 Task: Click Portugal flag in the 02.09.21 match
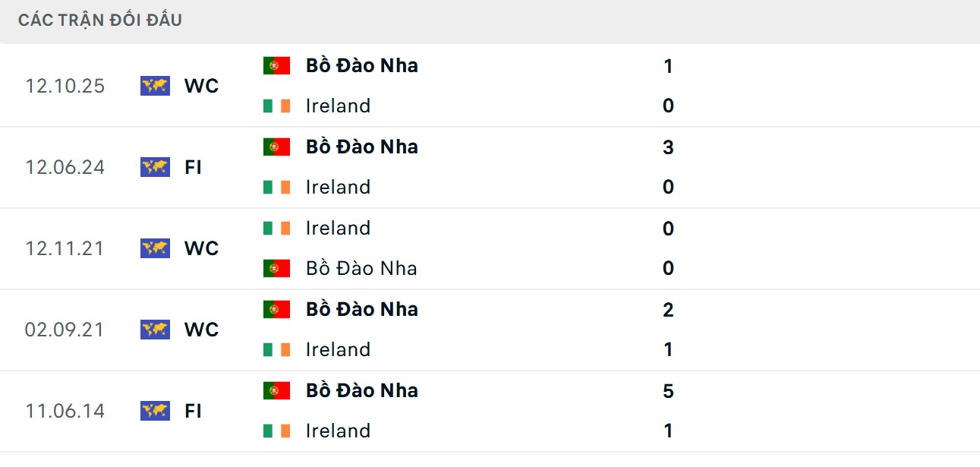pos(277,309)
